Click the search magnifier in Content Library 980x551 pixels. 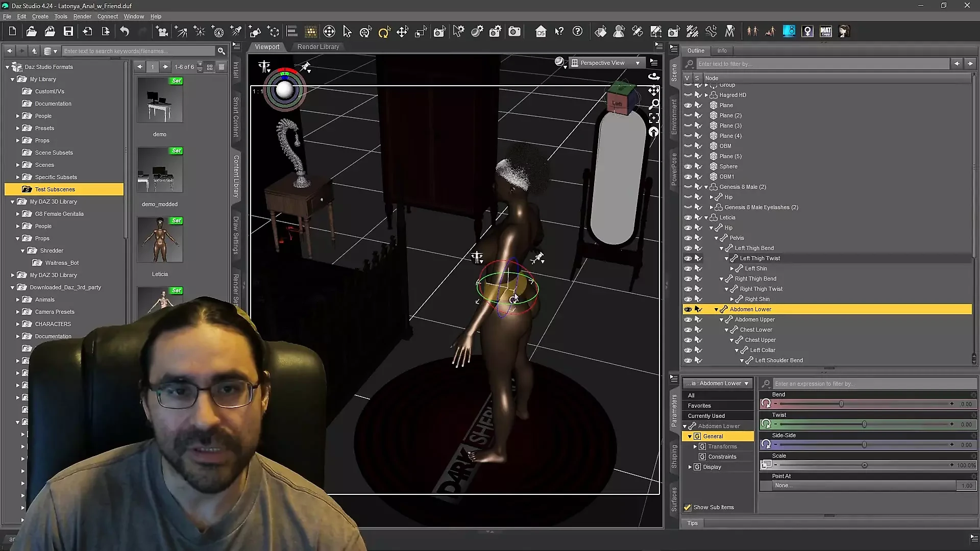click(x=221, y=51)
